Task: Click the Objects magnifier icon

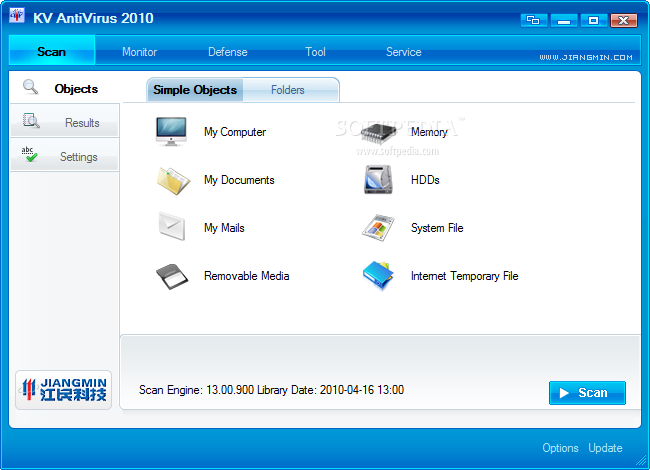Action: pos(31,87)
